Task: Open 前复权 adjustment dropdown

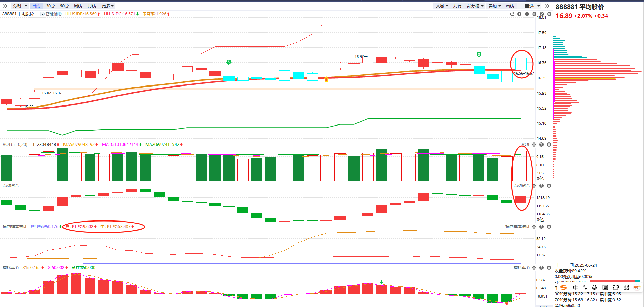Action: coord(475,6)
